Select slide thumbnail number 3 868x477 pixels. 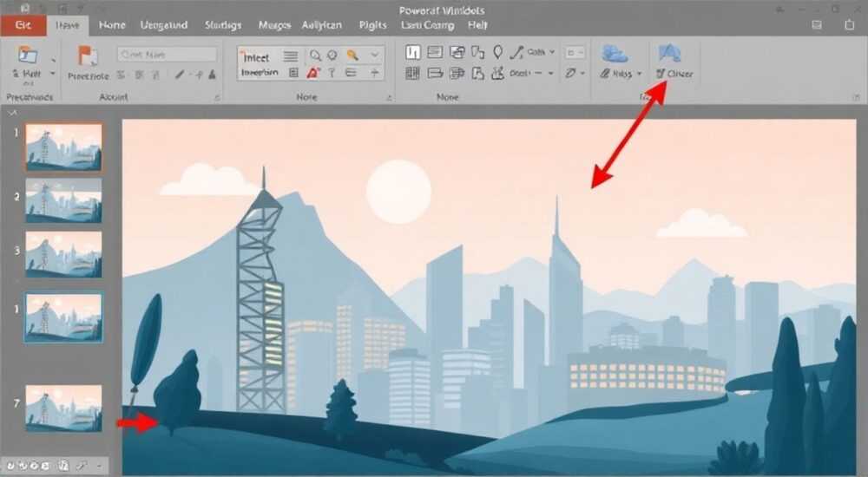click(x=63, y=255)
